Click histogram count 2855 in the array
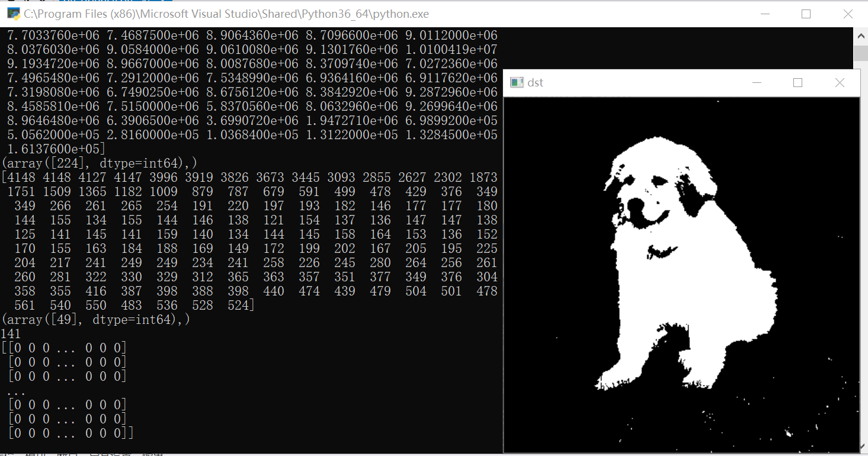This screenshot has width=868, height=456. coord(377,177)
